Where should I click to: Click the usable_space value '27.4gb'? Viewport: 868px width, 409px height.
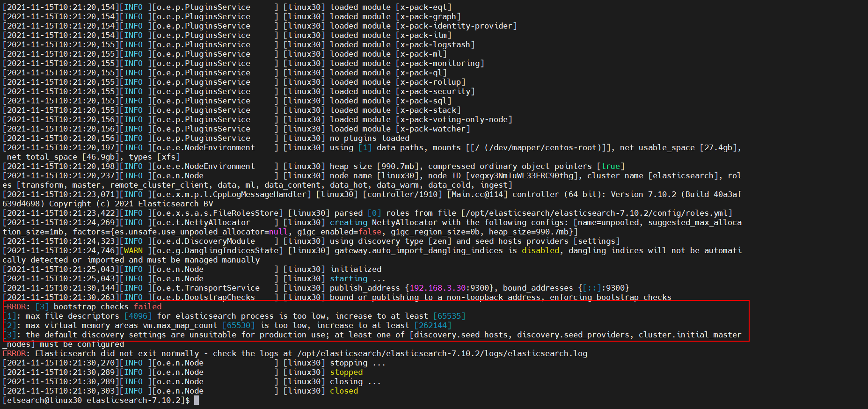[x=718, y=147]
